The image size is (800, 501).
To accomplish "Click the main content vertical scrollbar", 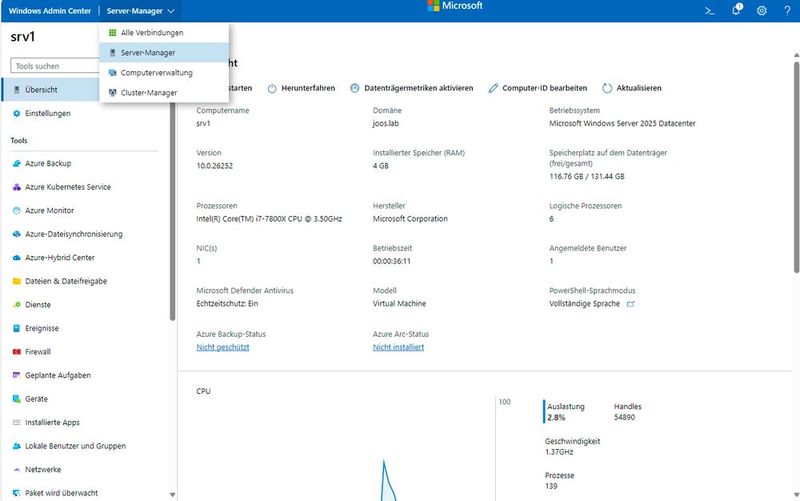I will (x=796, y=168).
